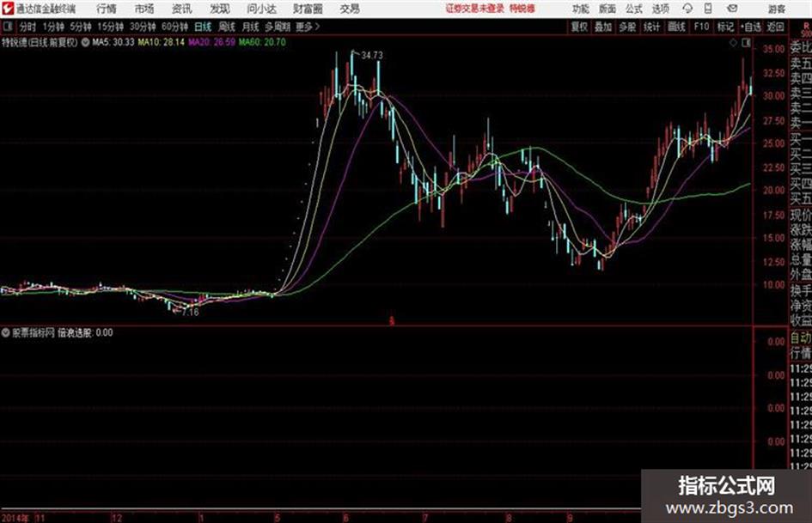Click the 自动 label in side panel

click(x=801, y=338)
